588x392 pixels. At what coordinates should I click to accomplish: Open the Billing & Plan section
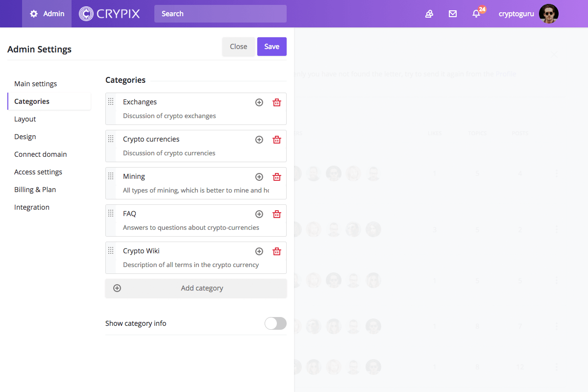35,189
